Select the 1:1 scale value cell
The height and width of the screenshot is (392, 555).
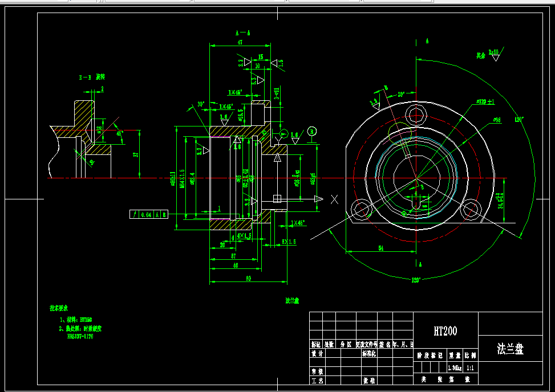471,368
